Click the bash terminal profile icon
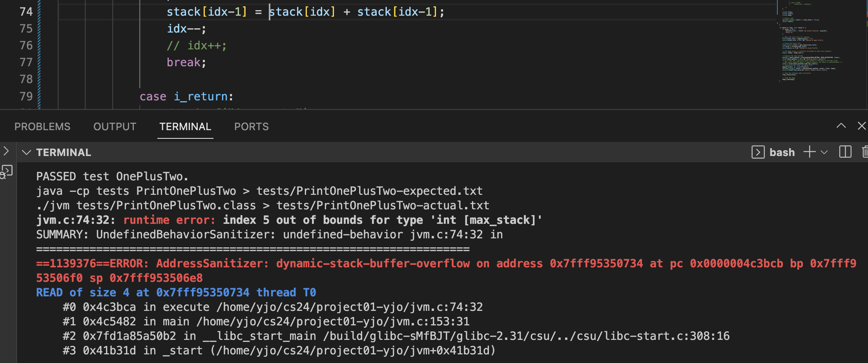Image resolution: width=868 pixels, height=363 pixels. (758, 152)
